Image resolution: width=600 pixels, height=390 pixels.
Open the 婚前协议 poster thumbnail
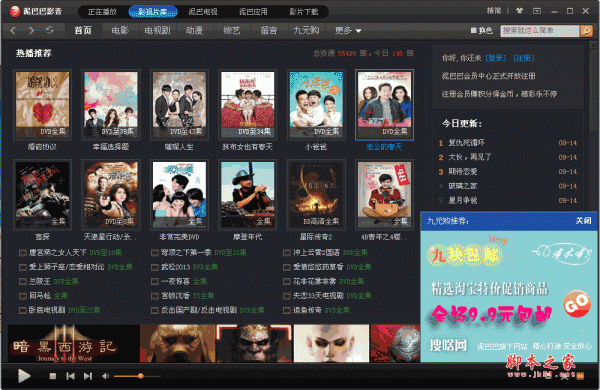[42, 105]
